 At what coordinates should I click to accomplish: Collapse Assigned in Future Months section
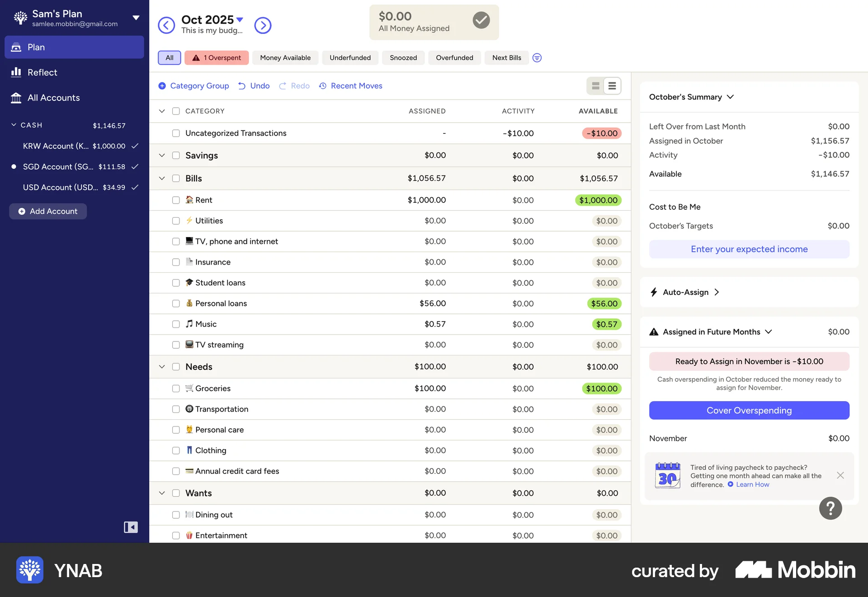tap(769, 332)
